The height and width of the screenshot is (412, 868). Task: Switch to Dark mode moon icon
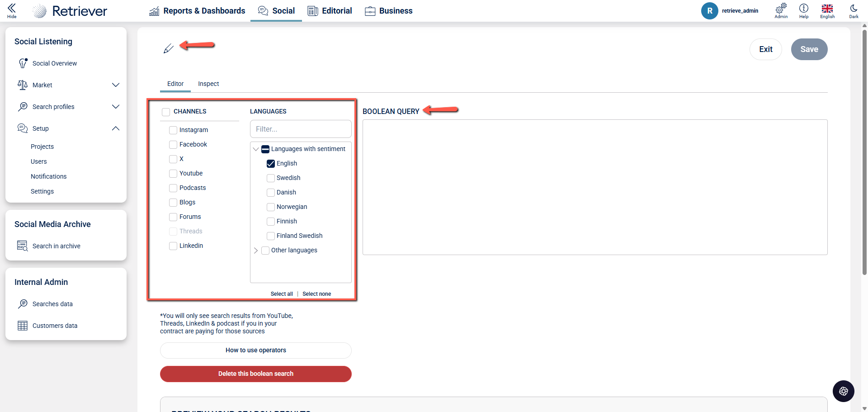(854, 8)
